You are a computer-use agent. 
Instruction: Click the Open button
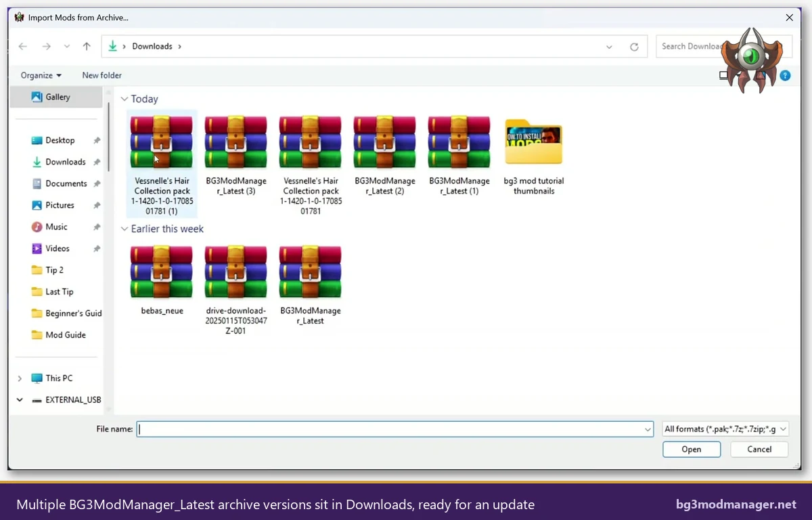coord(692,450)
